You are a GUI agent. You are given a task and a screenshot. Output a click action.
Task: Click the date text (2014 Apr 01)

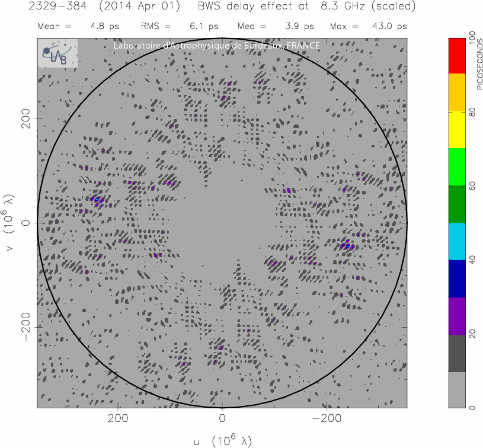point(139,6)
